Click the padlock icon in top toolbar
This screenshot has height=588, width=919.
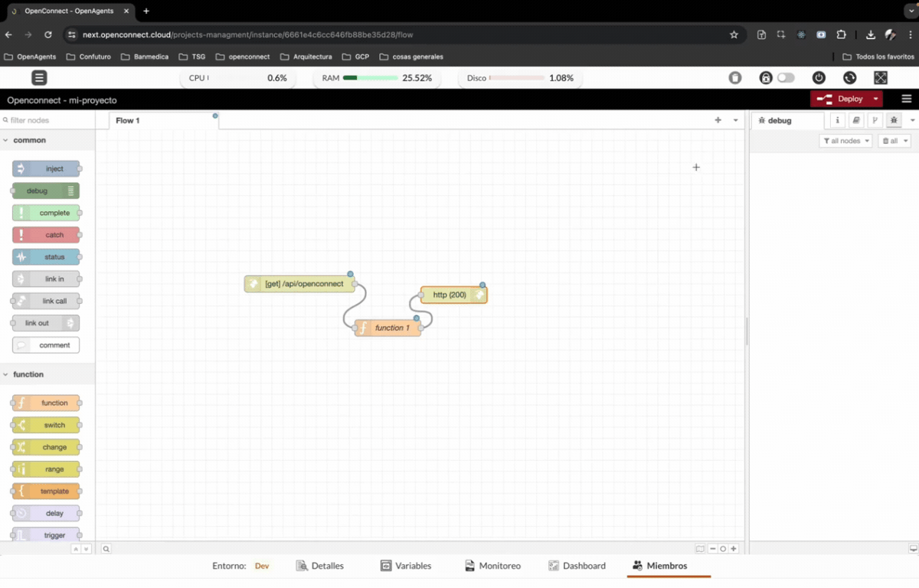pos(765,78)
